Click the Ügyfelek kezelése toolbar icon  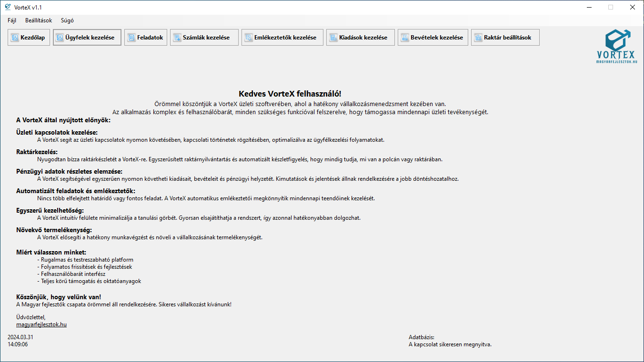(60, 38)
